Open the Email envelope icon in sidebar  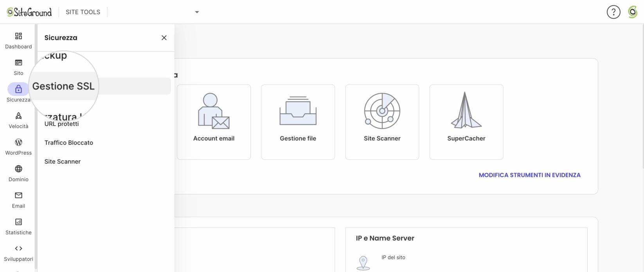click(18, 195)
